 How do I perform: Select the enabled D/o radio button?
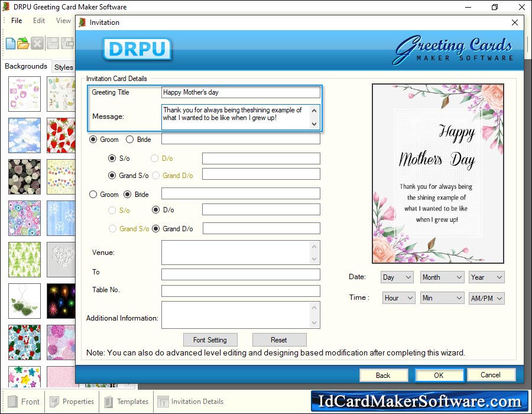(155, 210)
